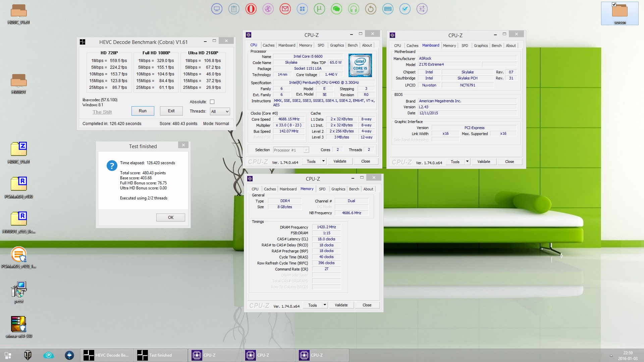This screenshot has width=644, height=362.
Task: Switch to HEVC Decode Be... taskbar window
Action: tap(107, 355)
